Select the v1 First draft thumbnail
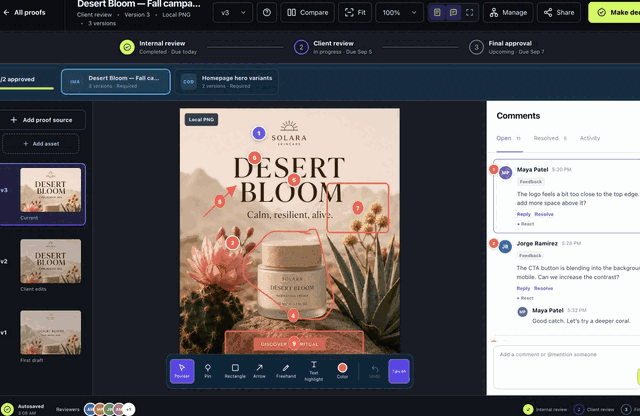The height and width of the screenshot is (416, 640). pyautogui.click(x=51, y=332)
